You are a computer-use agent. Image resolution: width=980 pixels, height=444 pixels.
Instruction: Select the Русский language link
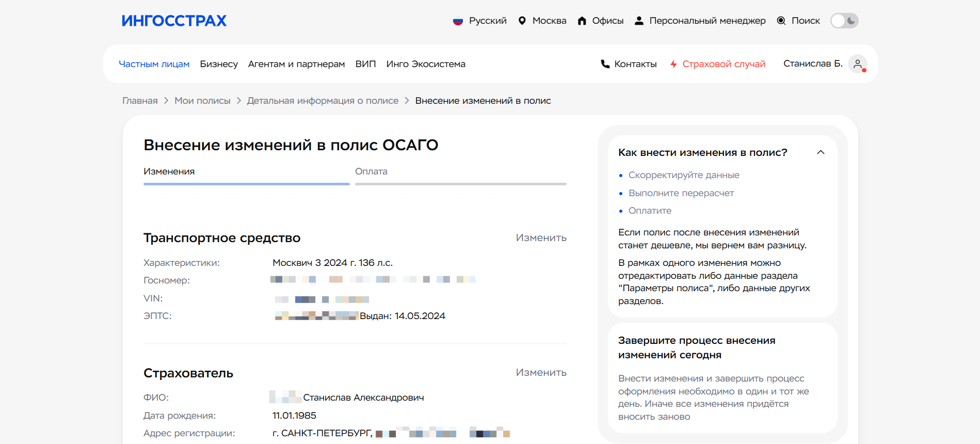point(488,21)
